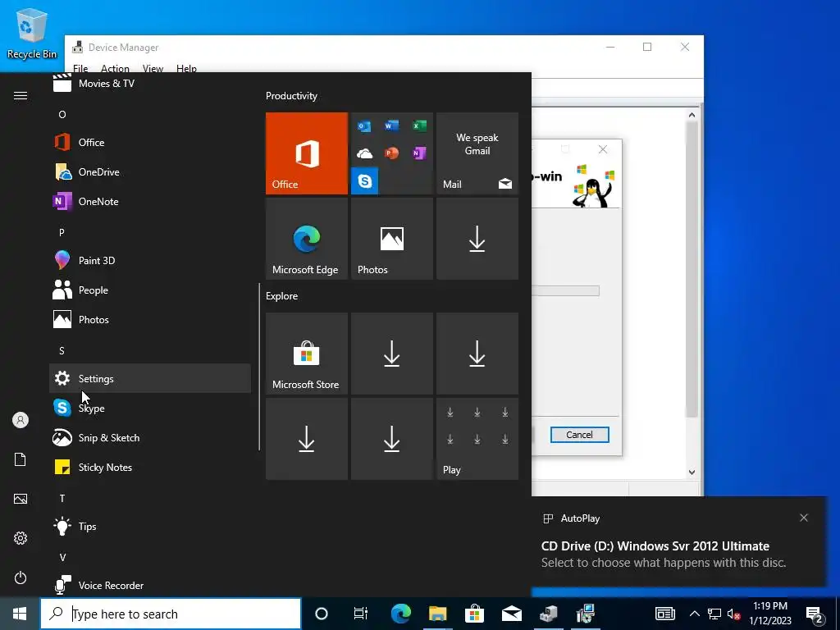Dismiss the AutoPlay notification

pos(804,518)
